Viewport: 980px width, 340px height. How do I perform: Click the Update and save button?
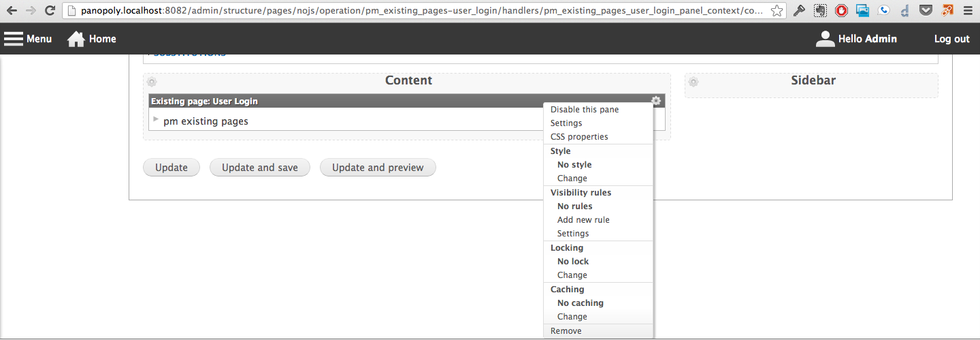click(260, 168)
